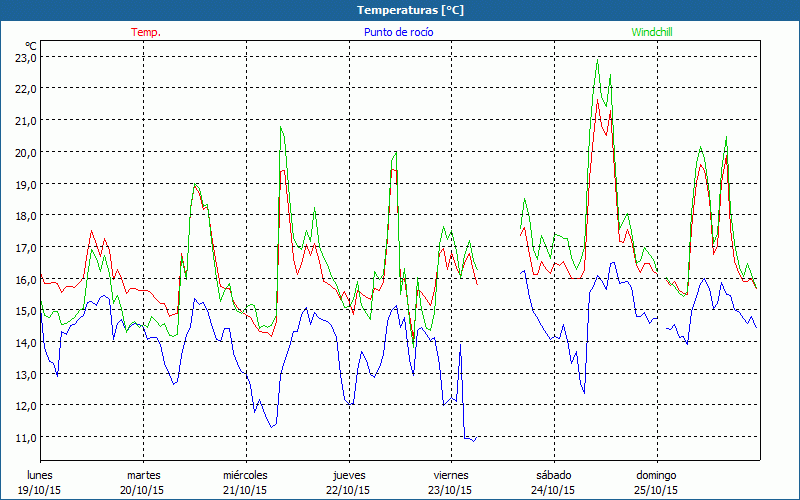Screen dimensions: 800x500
Task: Click the highest green Windchill peak on Saturday
Action: pyautogui.click(x=597, y=61)
